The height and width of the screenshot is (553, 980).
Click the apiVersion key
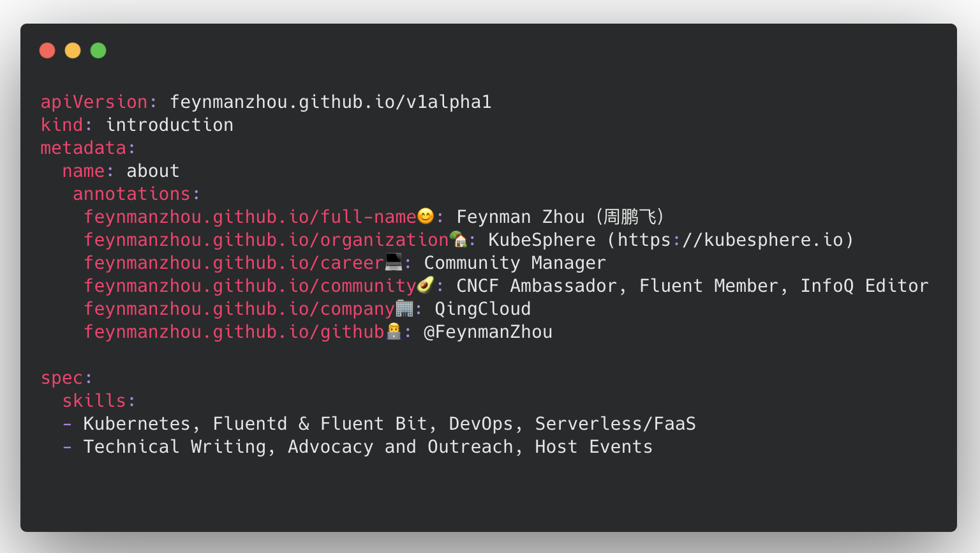(x=94, y=102)
